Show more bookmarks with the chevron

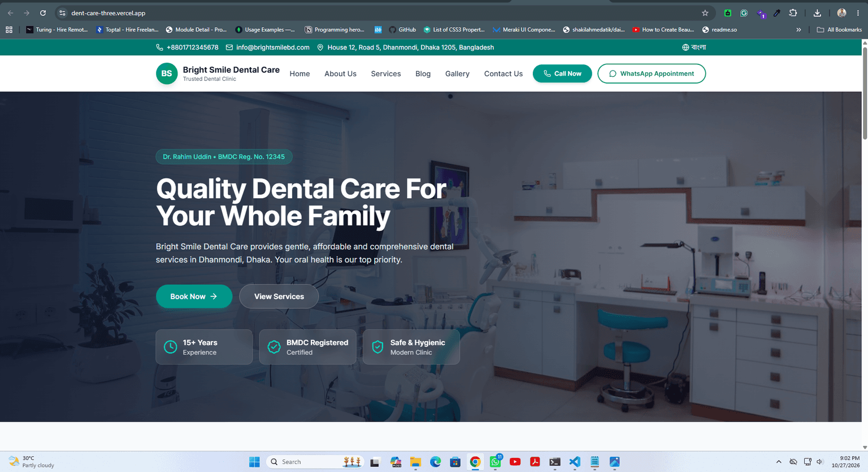pyautogui.click(x=798, y=29)
